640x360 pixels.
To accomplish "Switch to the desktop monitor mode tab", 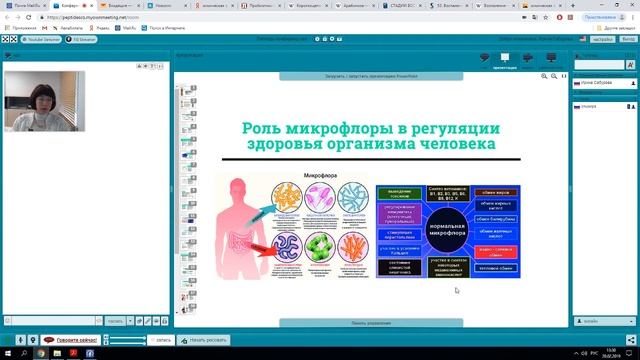I will [x=551, y=59].
